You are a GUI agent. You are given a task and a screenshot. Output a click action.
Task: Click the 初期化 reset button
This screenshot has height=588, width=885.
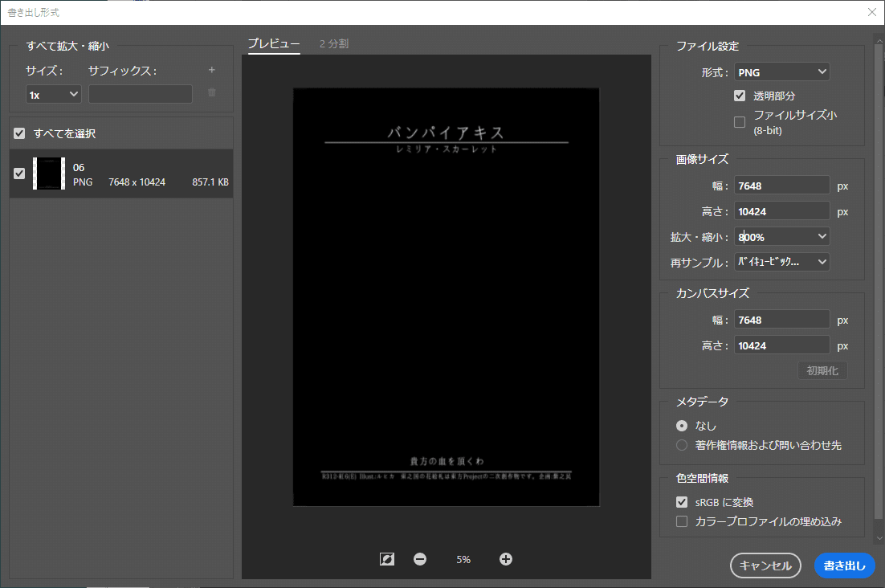(x=822, y=371)
